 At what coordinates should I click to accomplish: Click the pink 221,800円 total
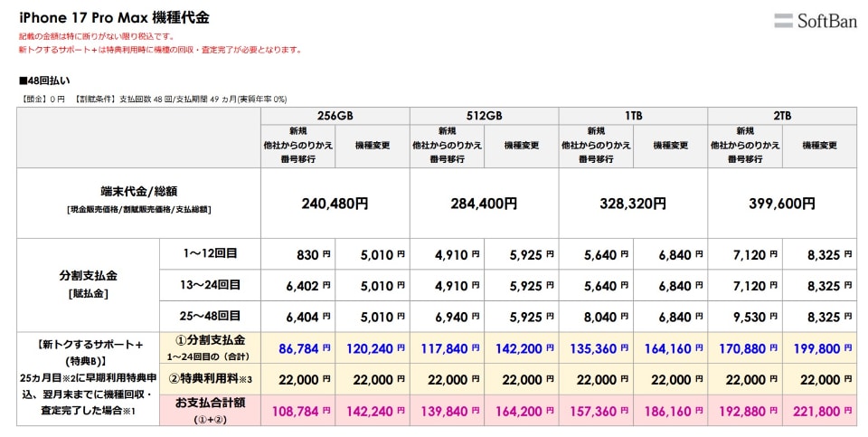click(820, 411)
